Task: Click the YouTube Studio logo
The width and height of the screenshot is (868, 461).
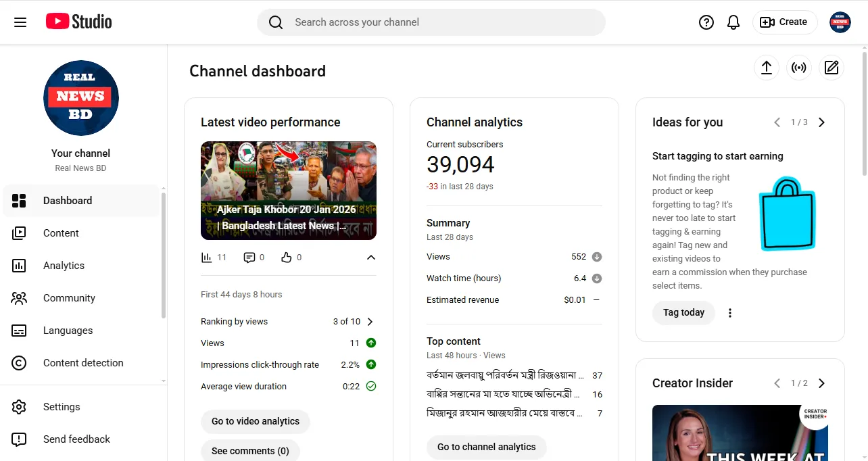Action: click(79, 22)
